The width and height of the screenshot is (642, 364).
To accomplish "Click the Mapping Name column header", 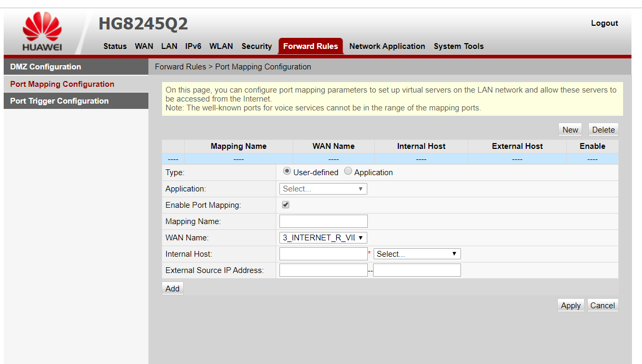I will (x=238, y=146).
